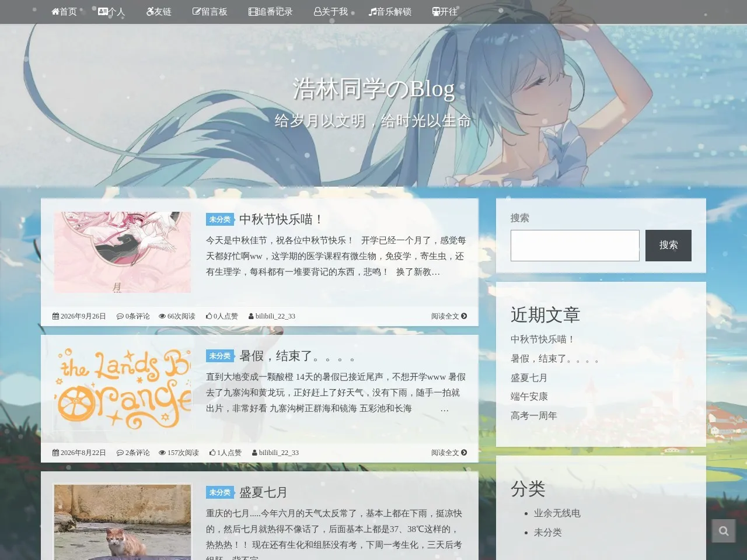Image resolution: width=747 pixels, height=560 pixels.
Task: Click the comment icon beside 0条评论
Action: coord(120,316)
